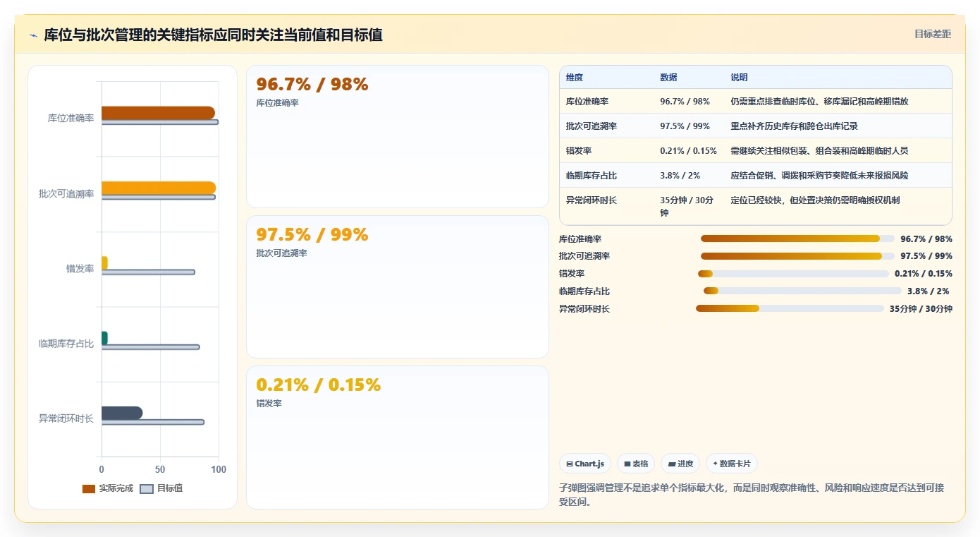Click the 错发率 label under the third card
This screenshot has height=537, width=980.
(x=269, y=404)
